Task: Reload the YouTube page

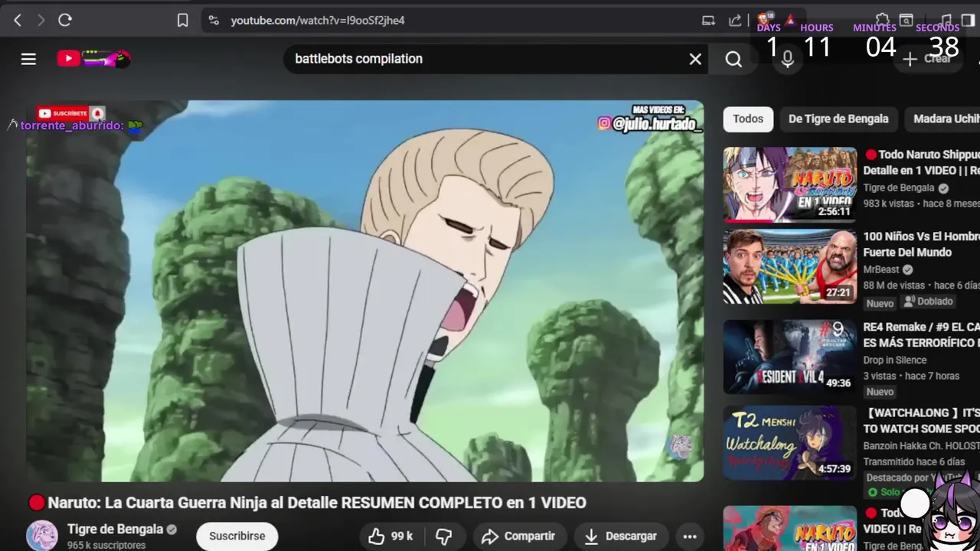Action: 65,21
